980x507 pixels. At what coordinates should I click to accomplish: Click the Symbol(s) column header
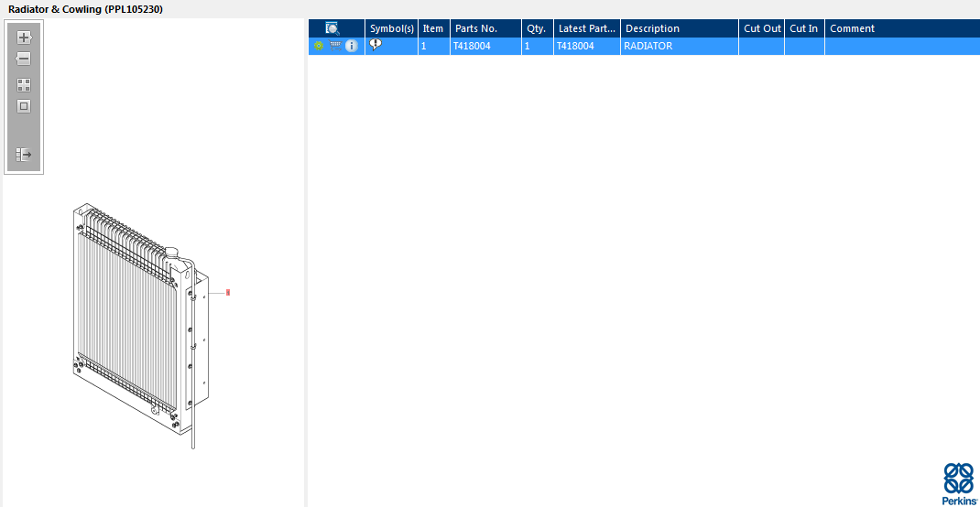(x=392, y=28)
